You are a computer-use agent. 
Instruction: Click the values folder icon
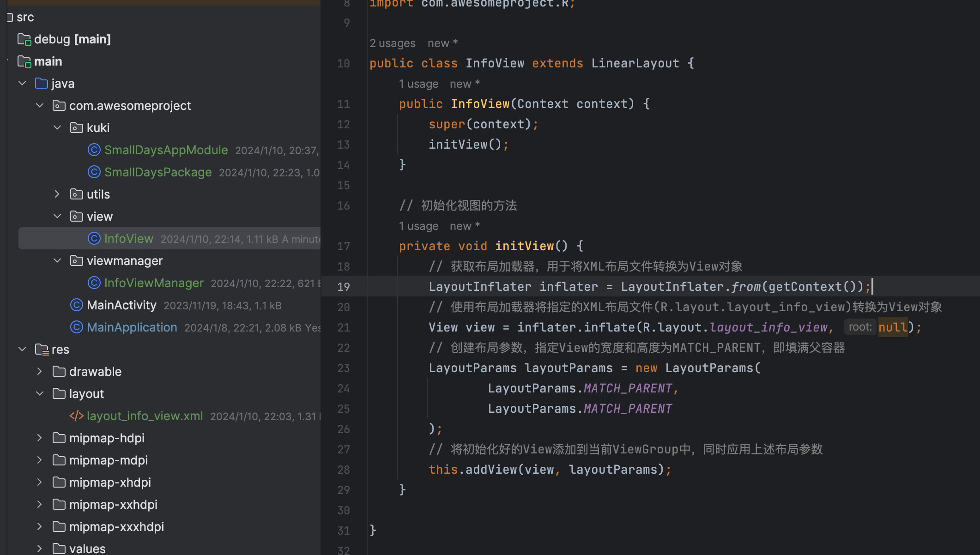pyautogui.click(x=59, y=549)
